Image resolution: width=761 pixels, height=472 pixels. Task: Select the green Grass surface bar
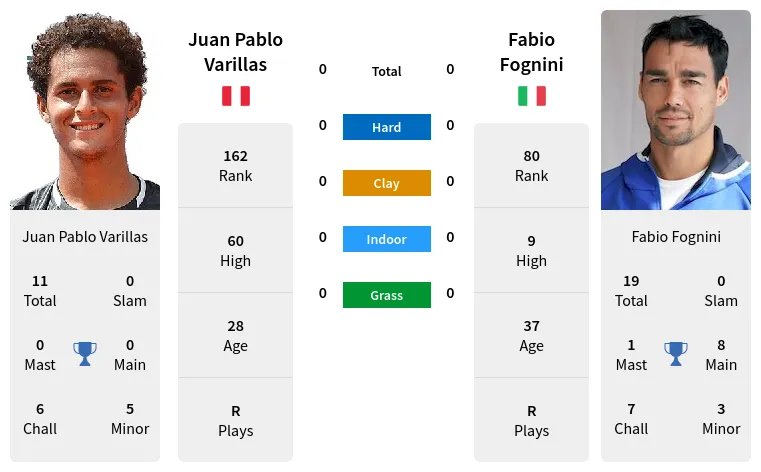click(x=387, y=295)
